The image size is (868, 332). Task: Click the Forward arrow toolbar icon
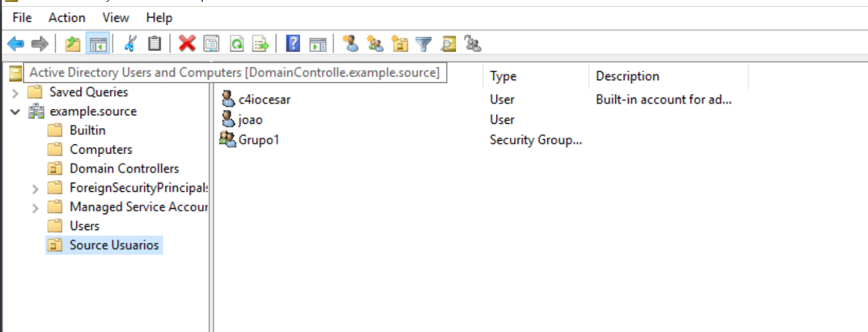click(x=39, y=44)
